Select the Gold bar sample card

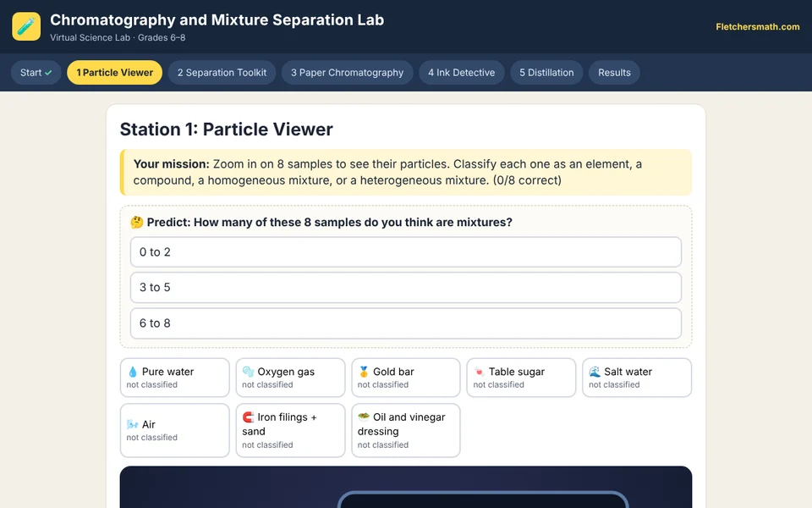pos(405,378)
